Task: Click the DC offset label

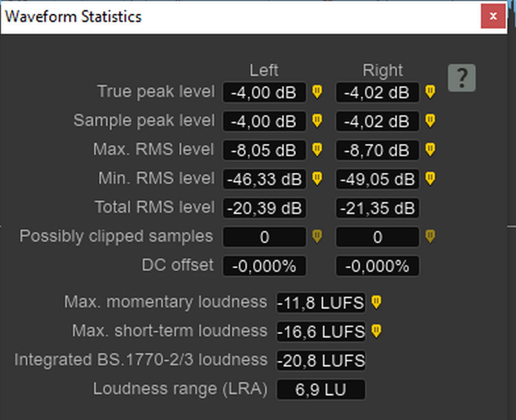Action: (178, 265)
